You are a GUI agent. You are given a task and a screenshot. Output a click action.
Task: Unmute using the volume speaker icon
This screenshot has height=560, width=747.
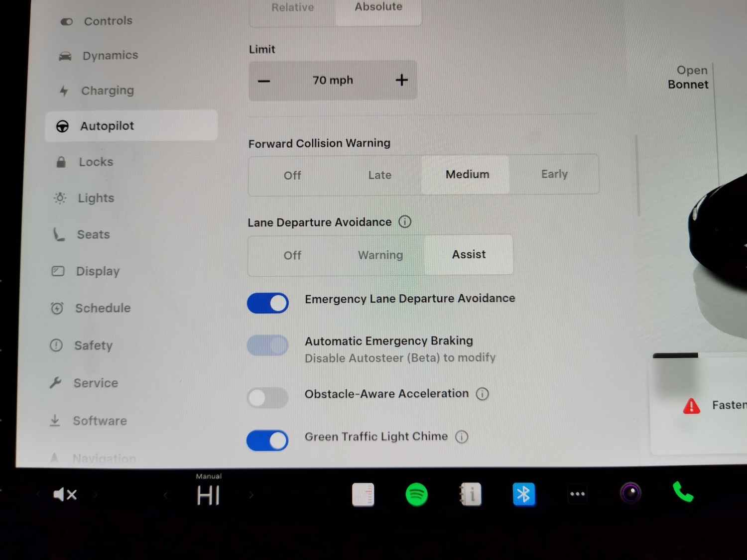[65, 495]
